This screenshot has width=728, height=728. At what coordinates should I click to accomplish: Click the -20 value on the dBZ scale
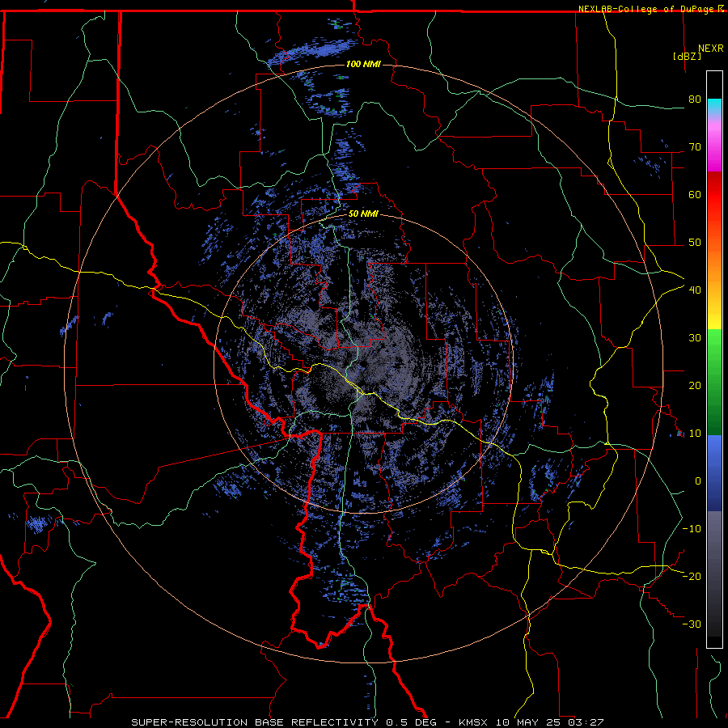coord(692,577)
